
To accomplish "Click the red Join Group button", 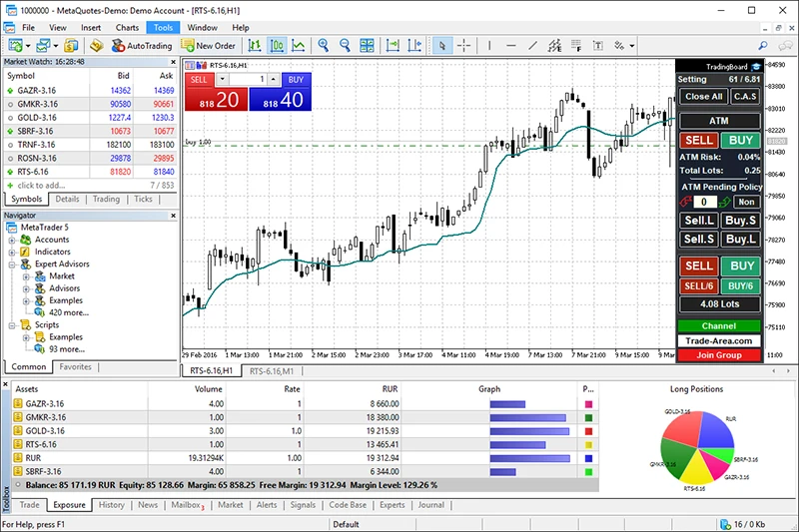I will pyautogui.click(x=719, y=355).
